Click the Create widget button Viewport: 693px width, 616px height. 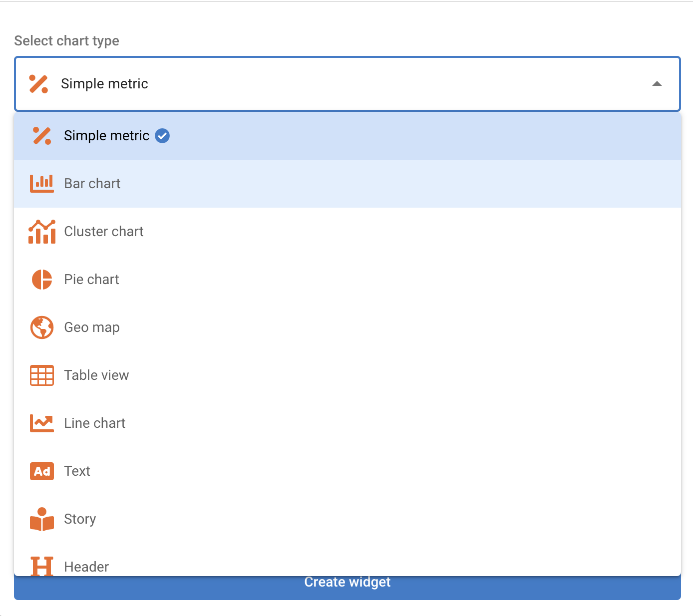tap(347, 588)
